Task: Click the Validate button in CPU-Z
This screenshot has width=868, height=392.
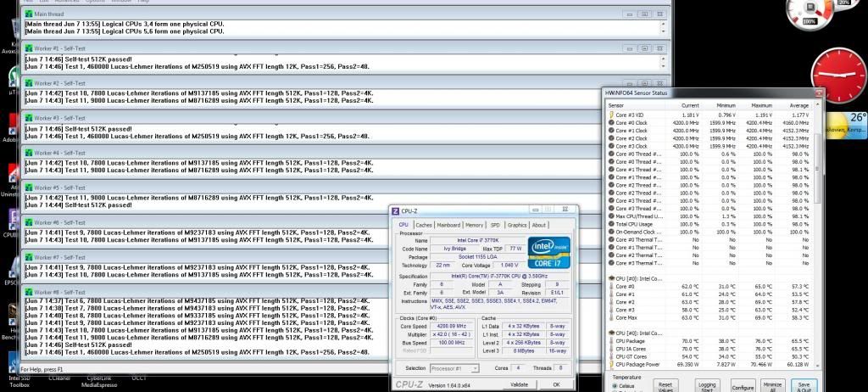Action: pos(519,384)
